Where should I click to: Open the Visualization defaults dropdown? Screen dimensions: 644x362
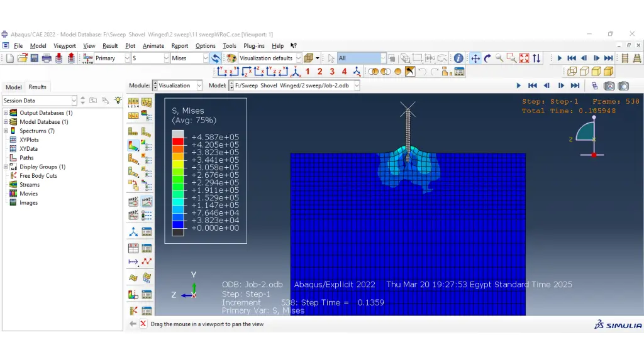270,58
